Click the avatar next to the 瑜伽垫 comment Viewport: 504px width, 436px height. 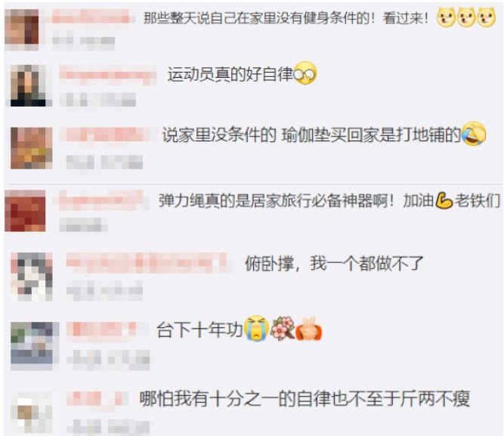pyautogui.click(x=32, y=148)
